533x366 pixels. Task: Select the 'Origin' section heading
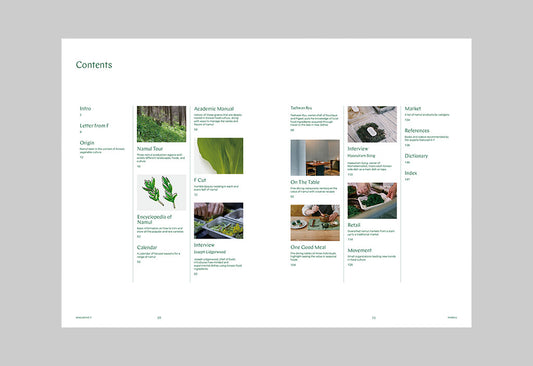(x=87, y=143)
